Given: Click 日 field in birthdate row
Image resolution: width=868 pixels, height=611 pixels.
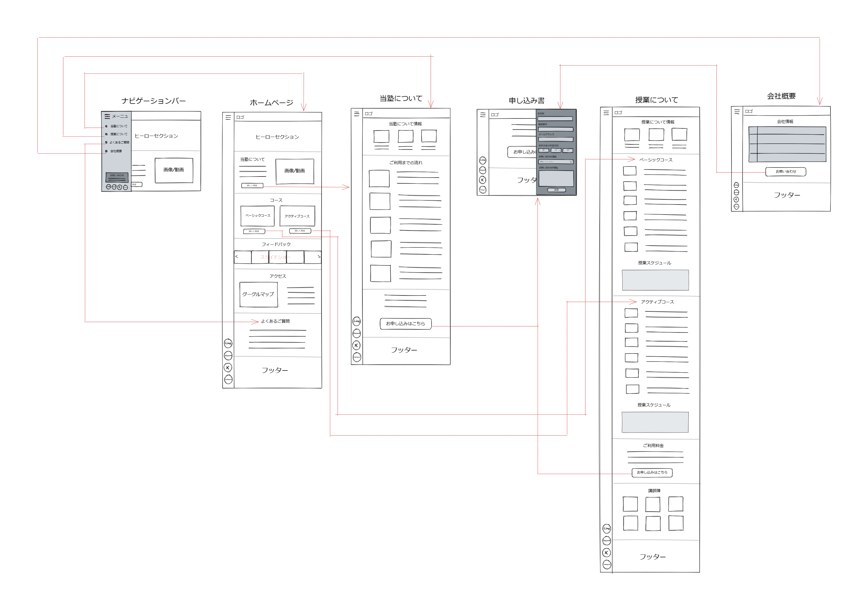Looking at the screenshot, I should pyautogui.click(x=568, y=150).
